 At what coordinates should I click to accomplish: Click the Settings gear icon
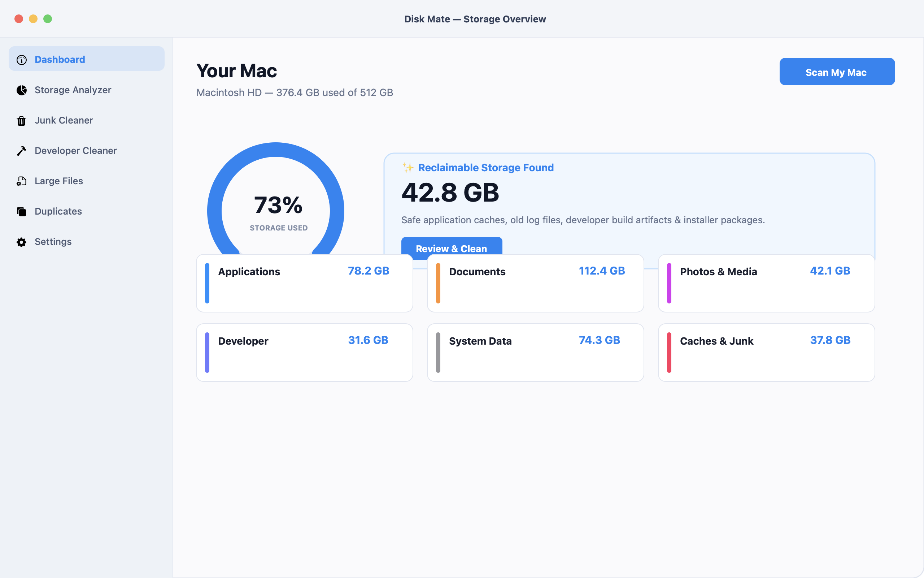[21, 242]
